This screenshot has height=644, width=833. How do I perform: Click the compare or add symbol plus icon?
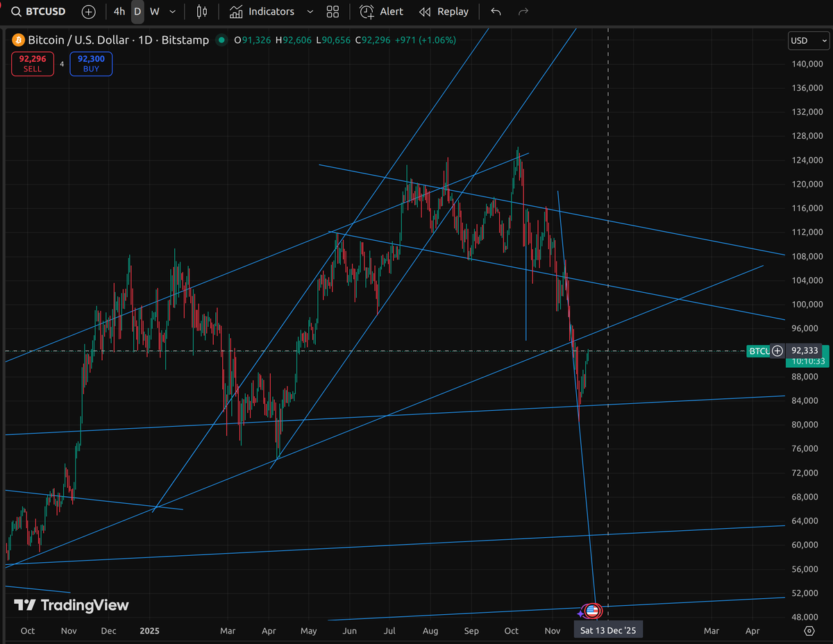pos(89,11)
